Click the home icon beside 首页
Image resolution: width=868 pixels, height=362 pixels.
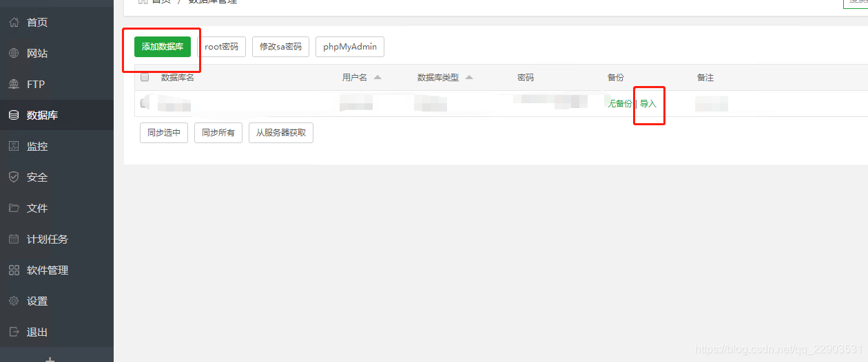[14, 23]
